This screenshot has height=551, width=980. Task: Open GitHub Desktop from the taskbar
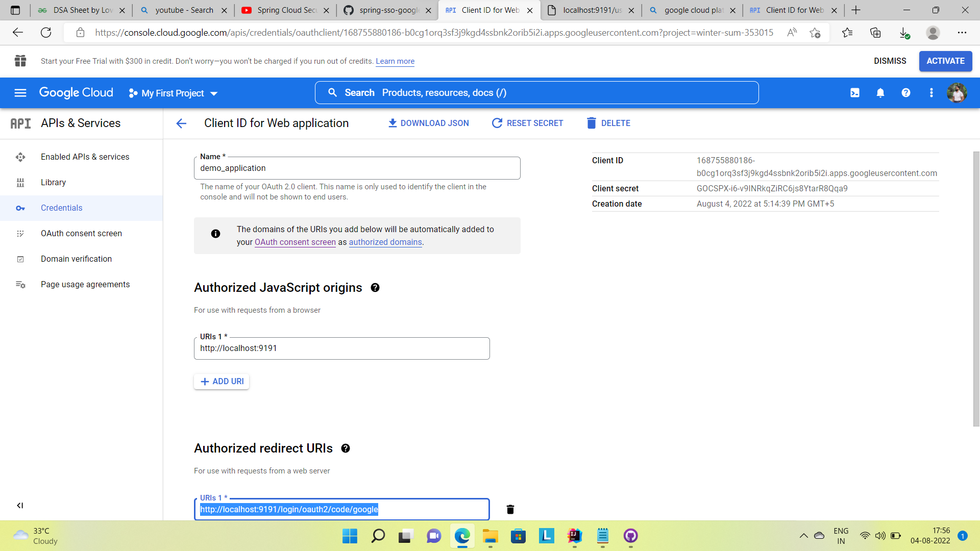(631, 536)
